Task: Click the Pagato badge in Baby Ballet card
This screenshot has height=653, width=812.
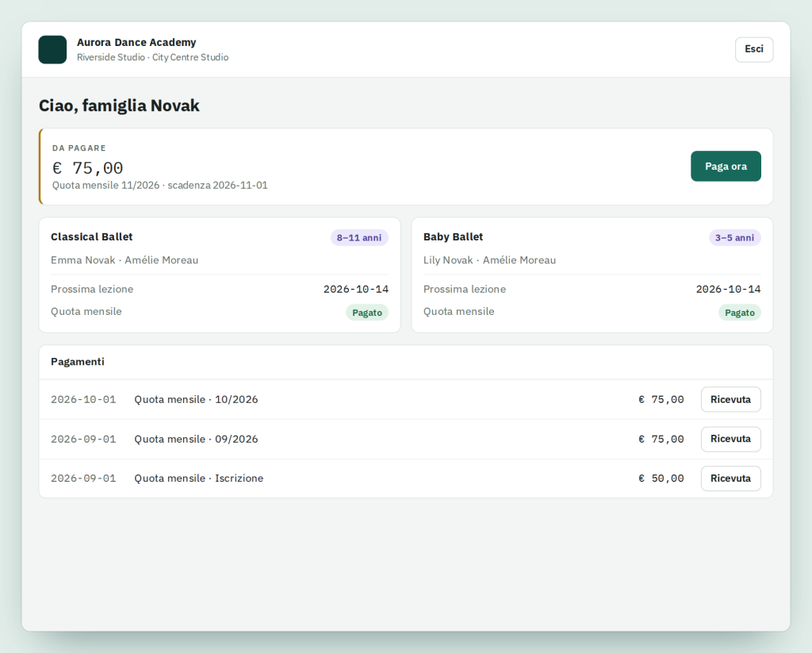Action: (740, 313)
